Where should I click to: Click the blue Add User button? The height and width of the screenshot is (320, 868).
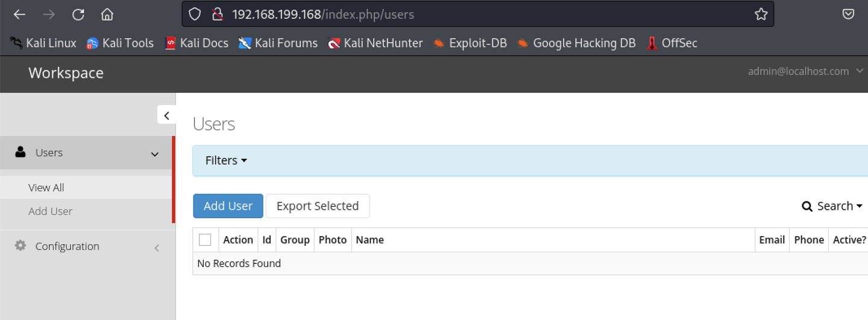pyautogui.click(x=228, y=206)
